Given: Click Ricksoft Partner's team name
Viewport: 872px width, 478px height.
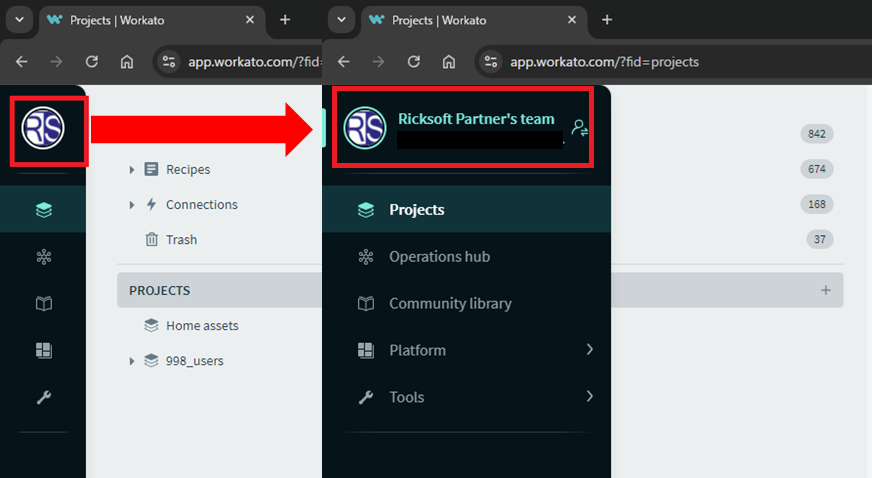Looking at the screenshot, I should 476,119.
